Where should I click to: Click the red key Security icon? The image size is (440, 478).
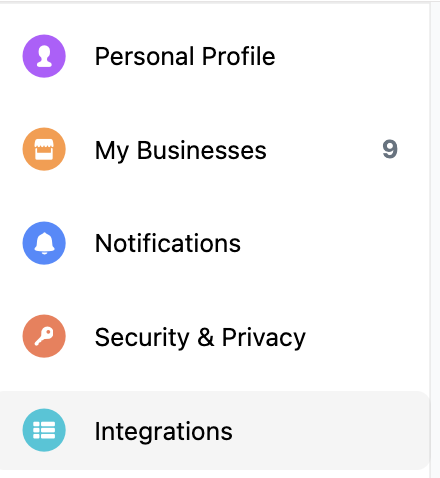pos(44,336)
